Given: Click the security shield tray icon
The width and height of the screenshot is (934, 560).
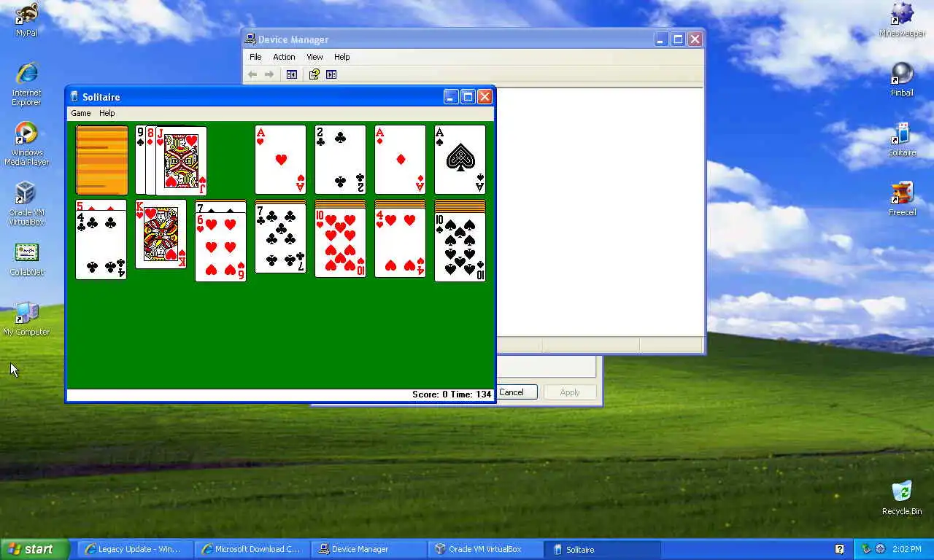Looking at the screenshot, I should pos(867,549).
